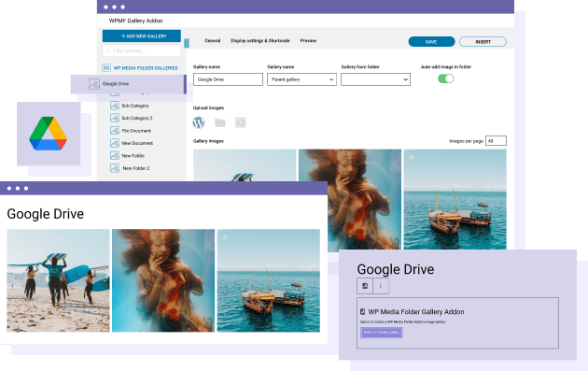This screenshot has height=371, width=588.
Task: Switch to the Preview tab
Action: click(308, 40)
